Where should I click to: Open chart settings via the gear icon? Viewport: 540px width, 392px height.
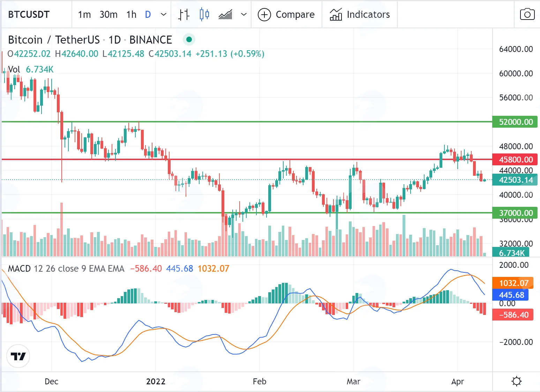click(x=517, y=381)
